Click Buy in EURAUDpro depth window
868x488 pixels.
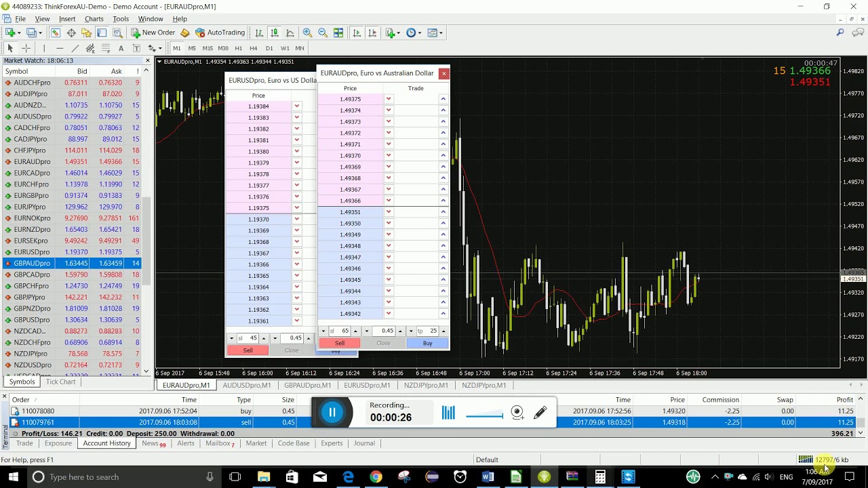427,343
